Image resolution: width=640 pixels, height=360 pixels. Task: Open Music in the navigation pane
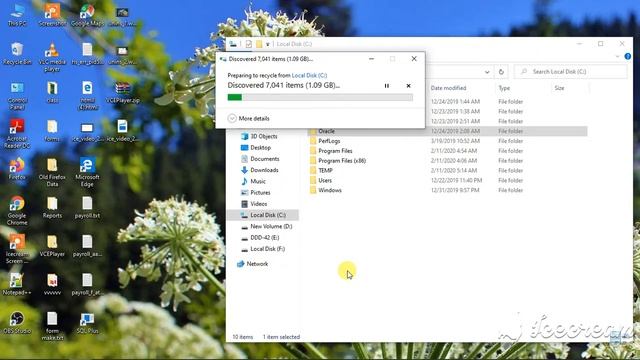point(258,181)
